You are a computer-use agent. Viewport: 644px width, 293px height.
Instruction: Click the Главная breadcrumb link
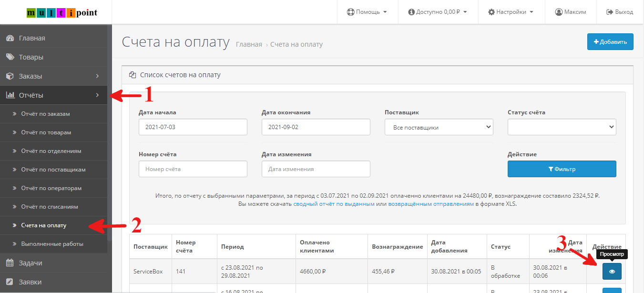249,44
